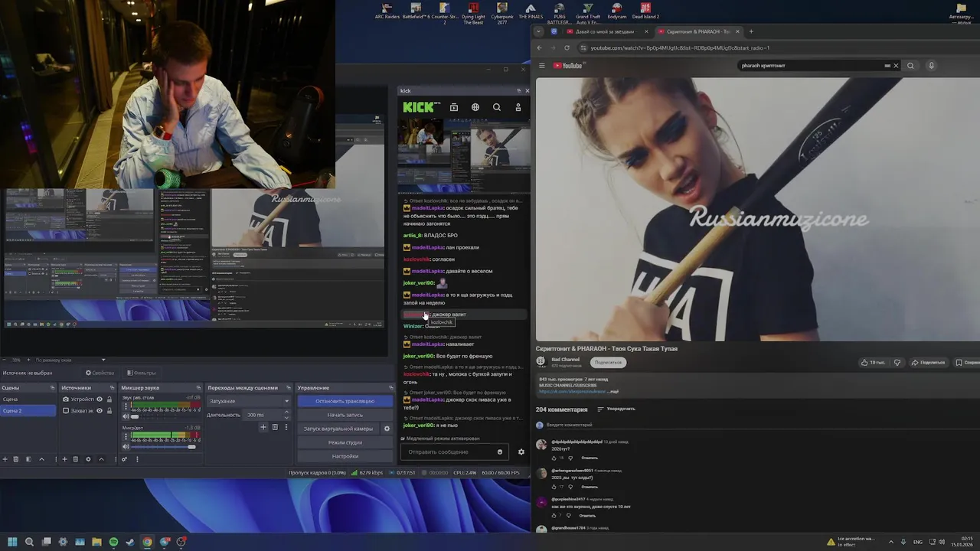This screenshot has width=980, height=551.
Task: Add a new scene in OBS Сцены panel
Action: point(5,459)
